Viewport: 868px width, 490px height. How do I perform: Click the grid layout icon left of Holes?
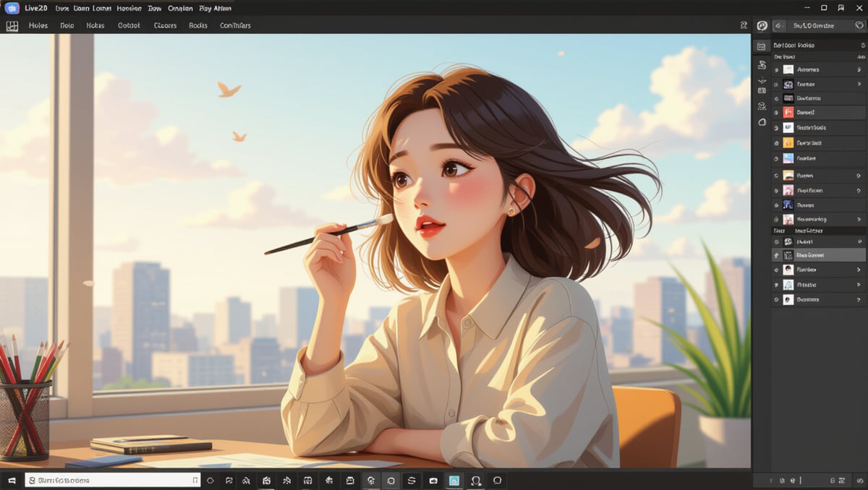(x=12, y=25)
